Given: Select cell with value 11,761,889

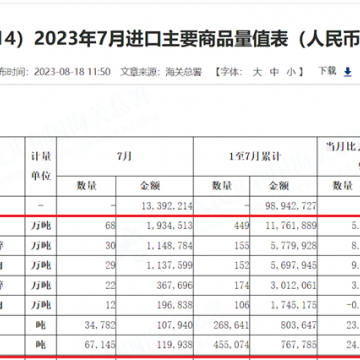Looking at the screenshot, I should point(283,226).
